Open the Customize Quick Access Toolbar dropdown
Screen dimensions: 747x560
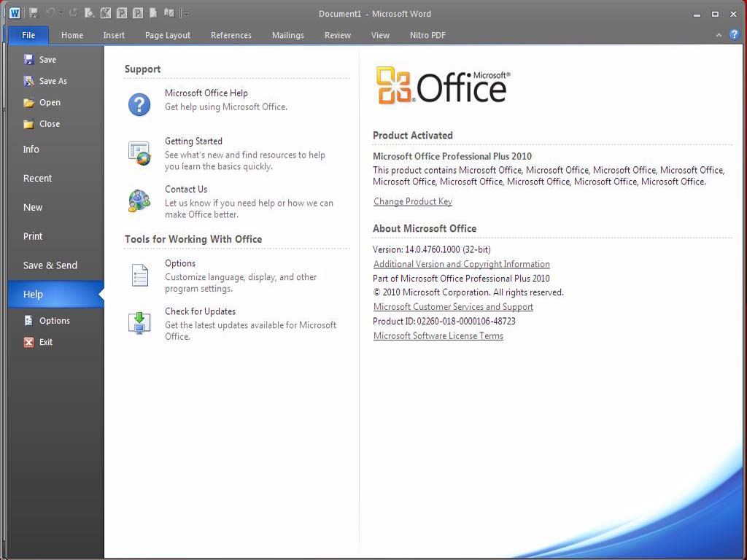(186, 14)
